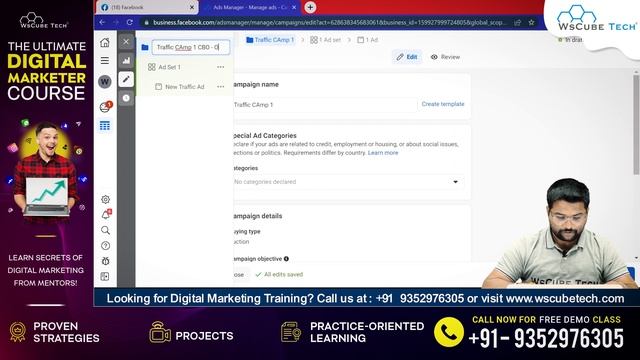Click the Close button at bottom
Viewport: 640px width, 360px height.
(240, 275)
